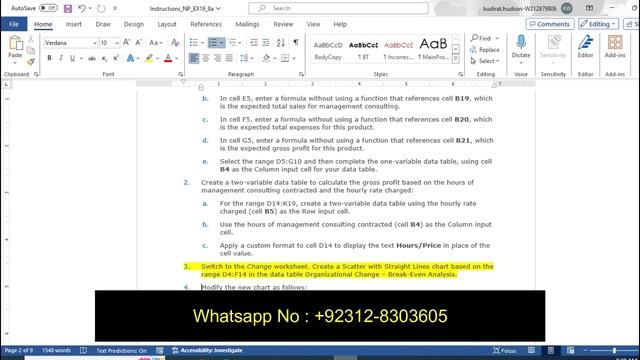Click the Paste clipboard icon
Image resolution: width=640 pixels, height=360 pixels.
click(x=16, y=43)
